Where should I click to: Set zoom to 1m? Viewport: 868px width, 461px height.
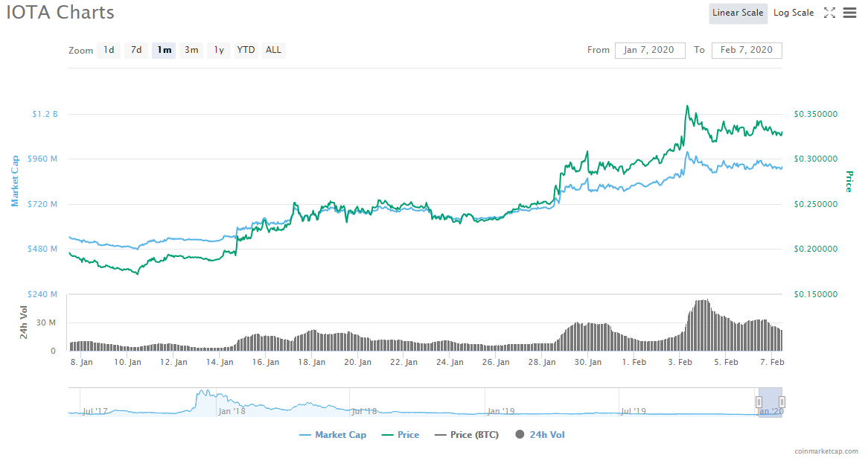[164, 50]
